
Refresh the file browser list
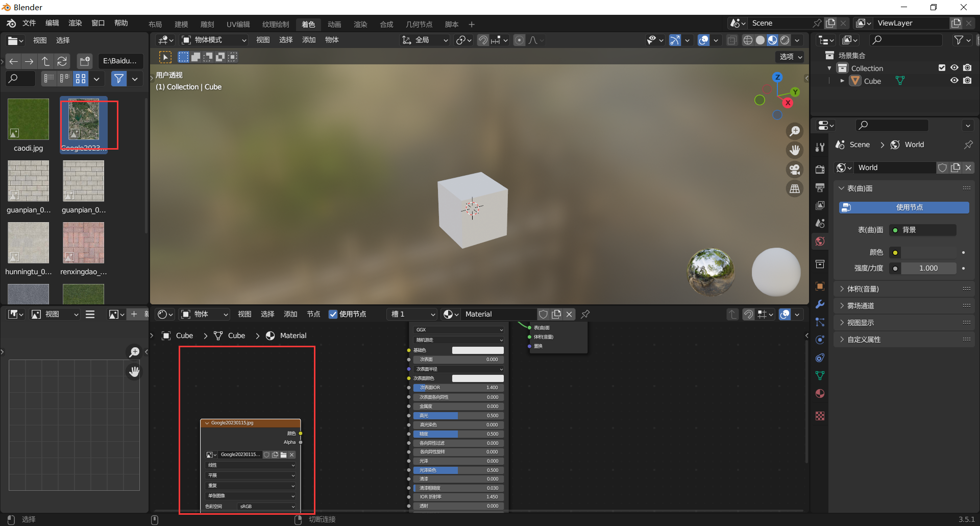point(62,61)
